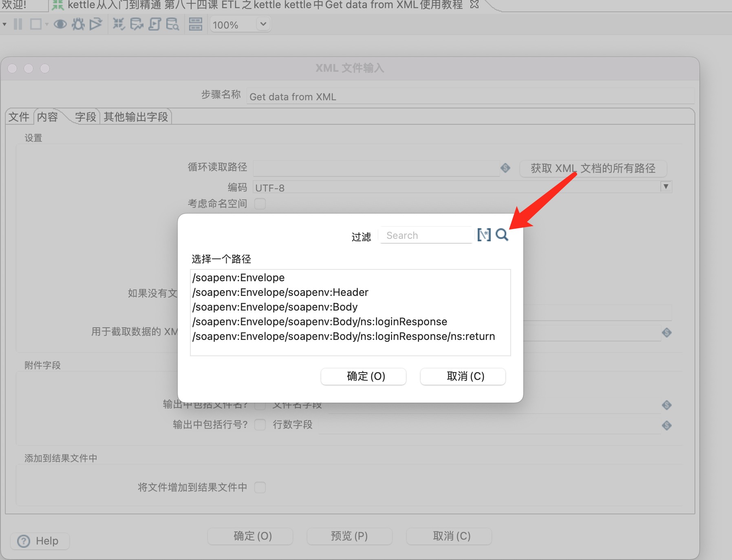Check 输出中包括行号 option
The height and width of the screenshot is (560, 732).
point(260,425)
